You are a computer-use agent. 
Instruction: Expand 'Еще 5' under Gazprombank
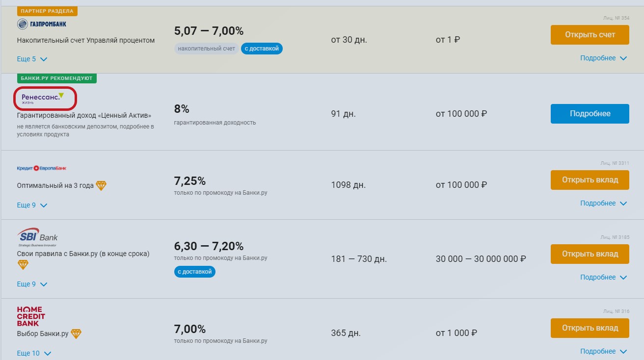click(x=32, y=59)
